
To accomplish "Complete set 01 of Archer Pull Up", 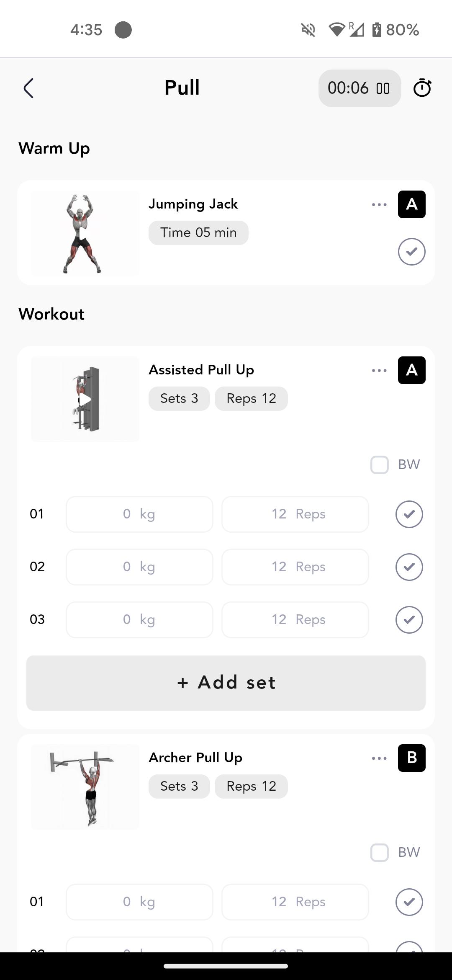I will (x=409, y=902).
